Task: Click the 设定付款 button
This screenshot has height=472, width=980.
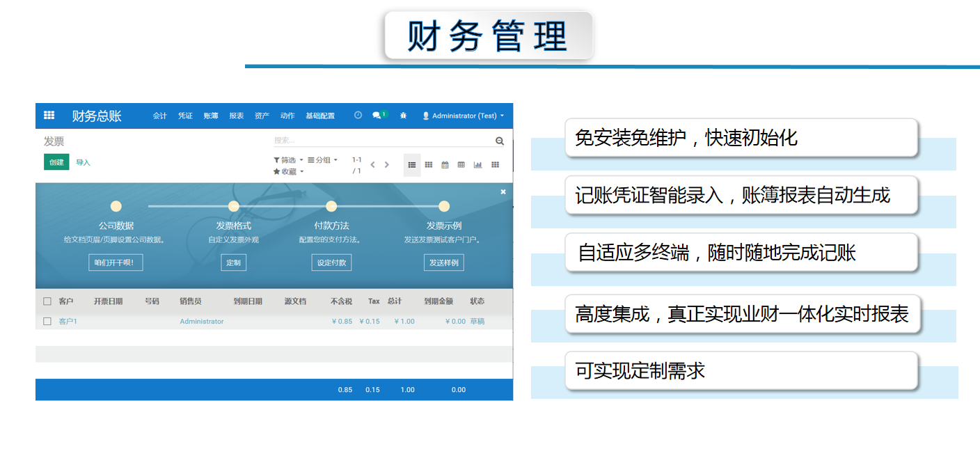Action: (331, 262)
